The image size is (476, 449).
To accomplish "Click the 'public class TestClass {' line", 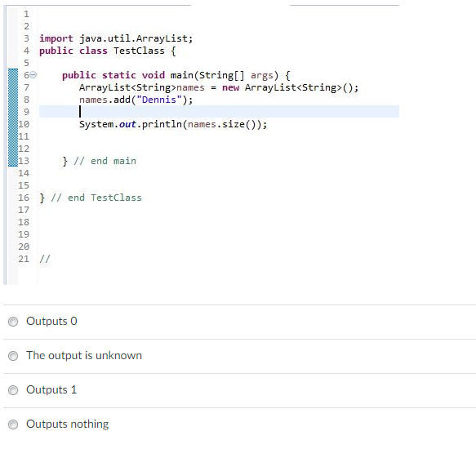I will click(108, 51).
